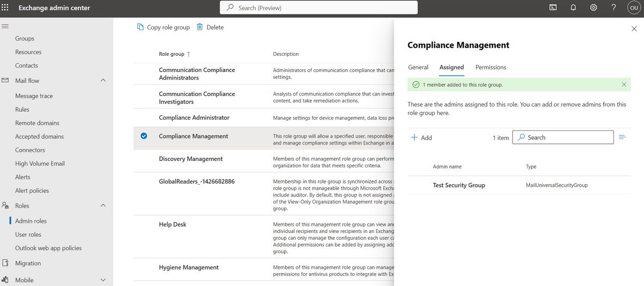644x286 pixels.
Task: Click the Copy role group icon
Action: click(x=141, y=27)
